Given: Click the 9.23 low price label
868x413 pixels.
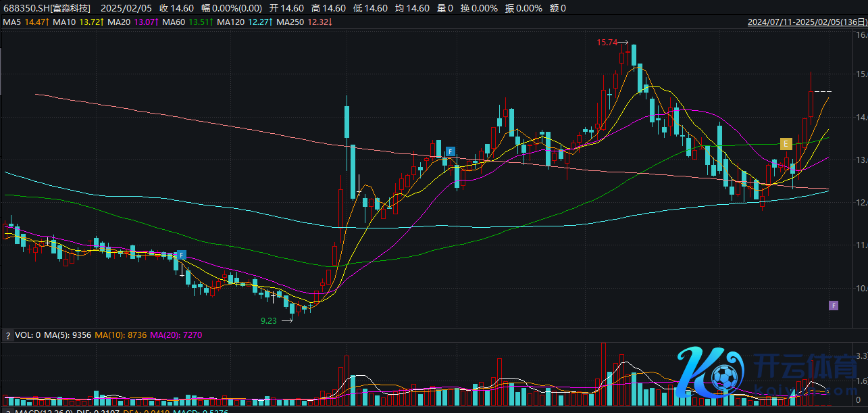Looking at the screenshot, I should coord(268,321).
